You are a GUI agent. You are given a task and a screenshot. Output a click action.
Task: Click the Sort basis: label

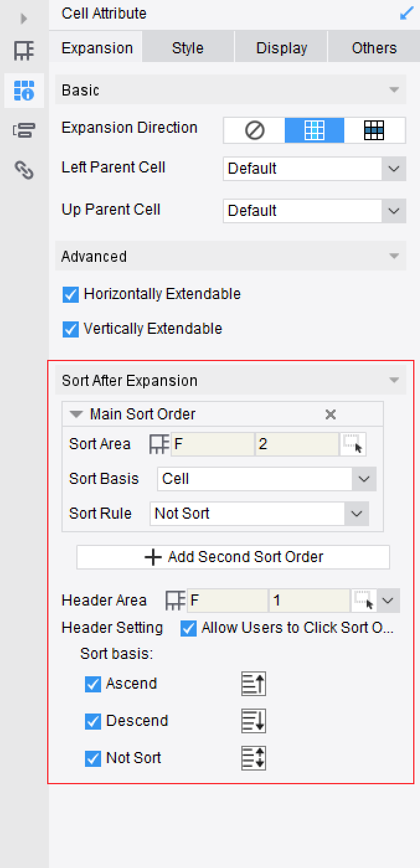117,654
